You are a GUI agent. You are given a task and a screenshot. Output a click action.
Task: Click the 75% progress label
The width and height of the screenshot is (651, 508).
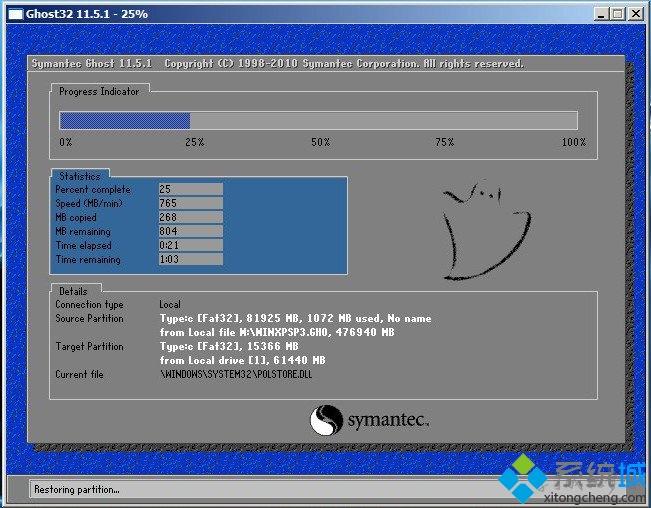click(x=445, y=142)
